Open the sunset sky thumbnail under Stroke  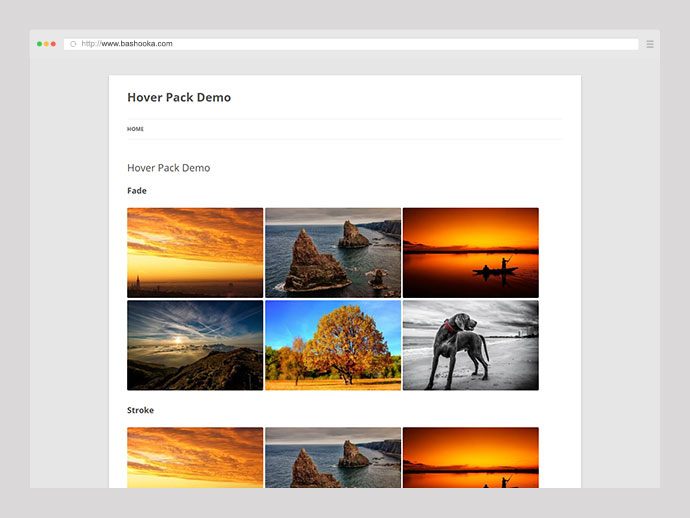click(x=195, y=457)
